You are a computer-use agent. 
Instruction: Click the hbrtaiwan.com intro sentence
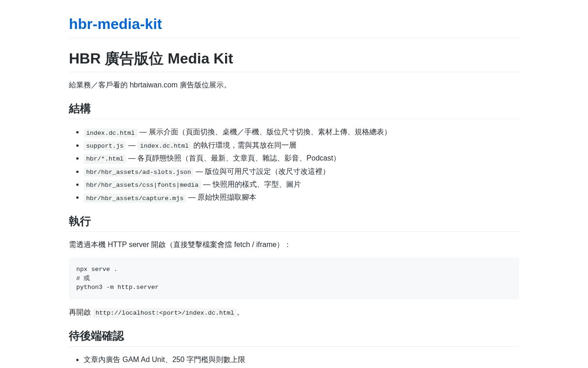click(150, 85)
